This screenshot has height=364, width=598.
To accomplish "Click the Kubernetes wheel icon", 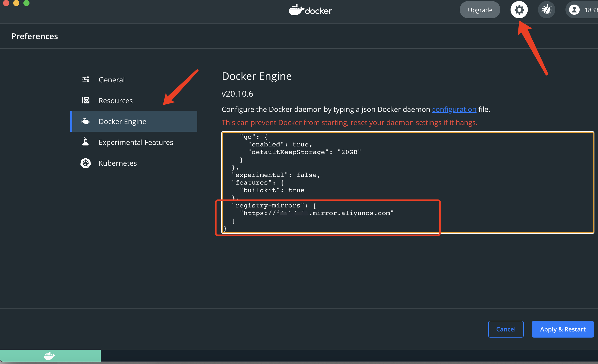I will pyautogui.click(x=86, y=163).
